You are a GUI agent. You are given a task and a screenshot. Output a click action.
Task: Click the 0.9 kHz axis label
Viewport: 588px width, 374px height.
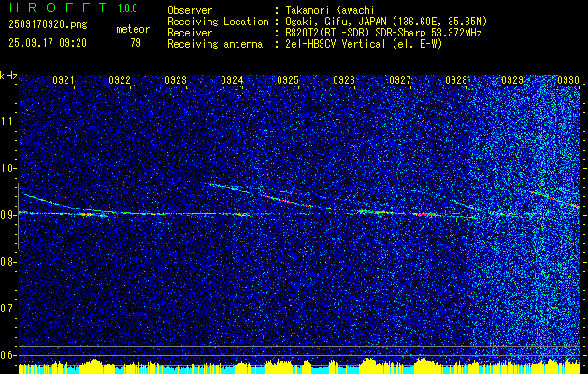7,215
